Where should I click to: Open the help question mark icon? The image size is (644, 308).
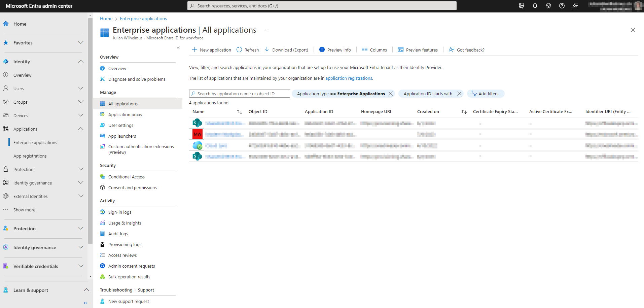[x=562, y=6]
